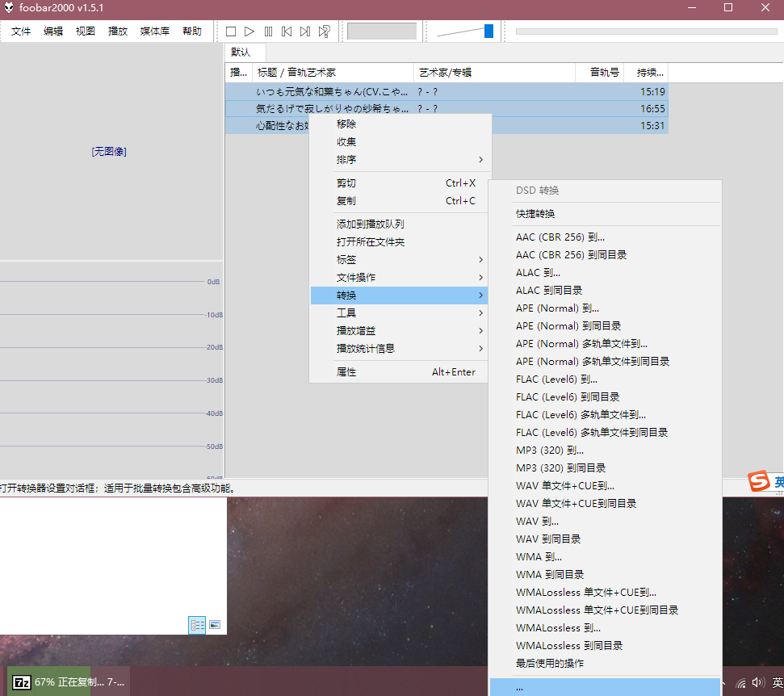Expand the 播放增益 submenu
This screenshot has width=784, height=696.
pyautogui.click(x=399, y=331)
